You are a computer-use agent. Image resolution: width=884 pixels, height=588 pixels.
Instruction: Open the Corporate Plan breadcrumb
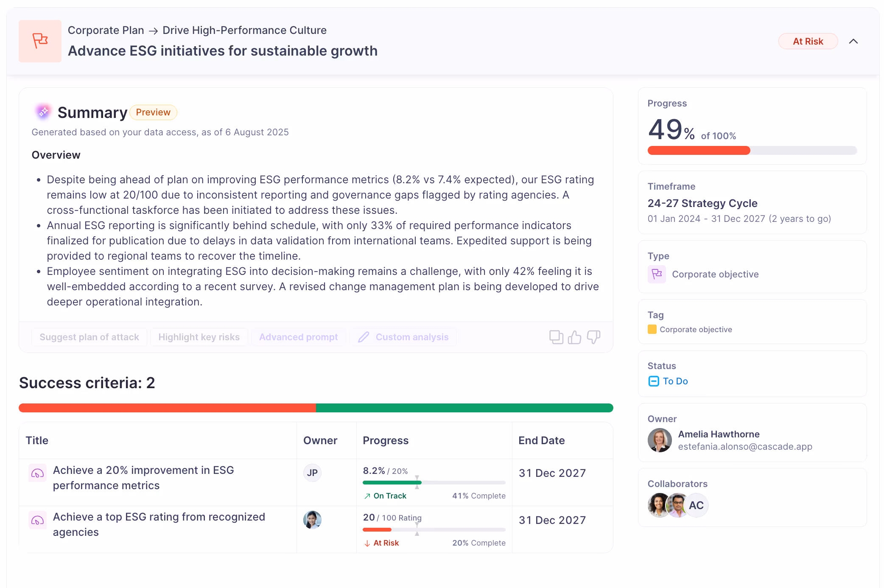[x=106, y=30]
